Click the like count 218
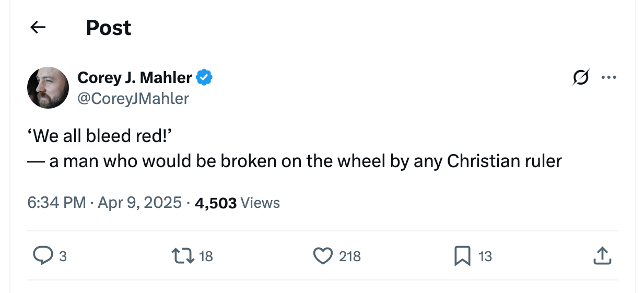Viewport: 644px width, 293px height. pyautogui.click(x=350, y=256)
